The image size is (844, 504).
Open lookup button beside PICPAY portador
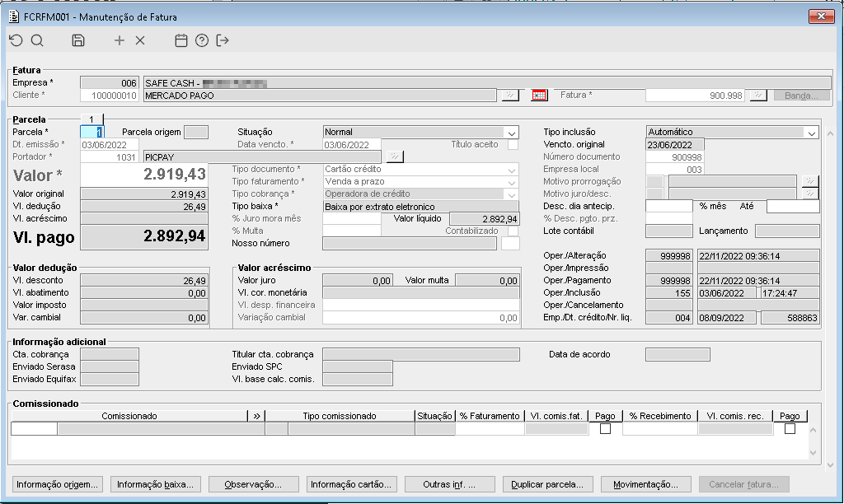coord(395,156)
